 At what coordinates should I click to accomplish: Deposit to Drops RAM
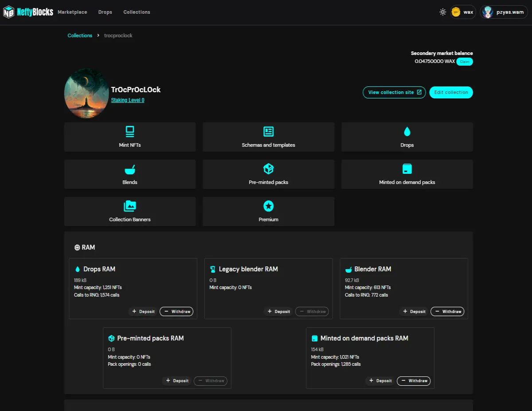(143, 312)
